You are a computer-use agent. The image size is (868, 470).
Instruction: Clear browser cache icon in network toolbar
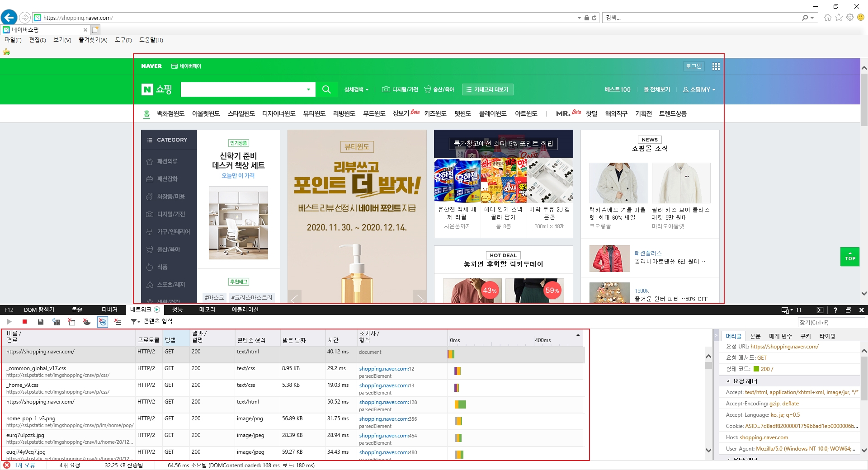click(71, 322)
